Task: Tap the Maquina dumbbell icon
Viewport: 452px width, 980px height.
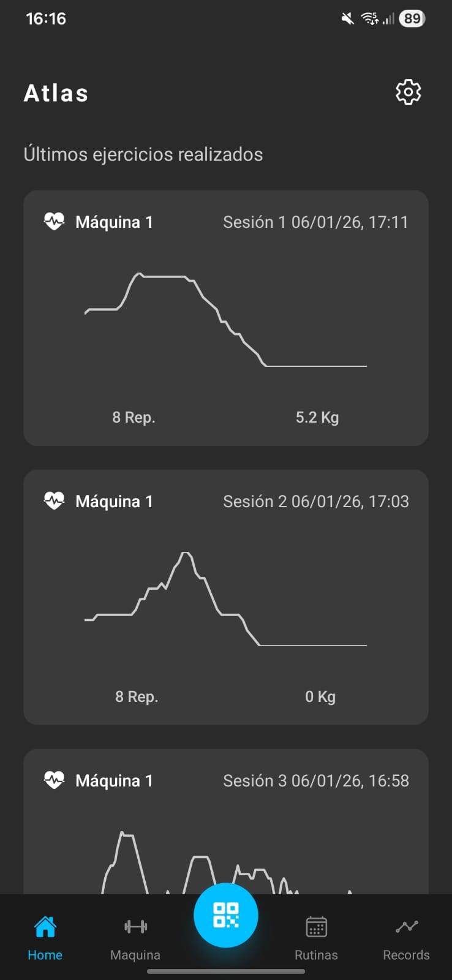Action: (135, 927)
